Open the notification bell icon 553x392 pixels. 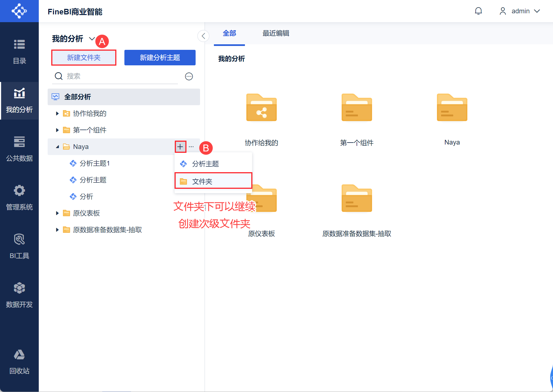pyautogui.click(x=478, y=11)
